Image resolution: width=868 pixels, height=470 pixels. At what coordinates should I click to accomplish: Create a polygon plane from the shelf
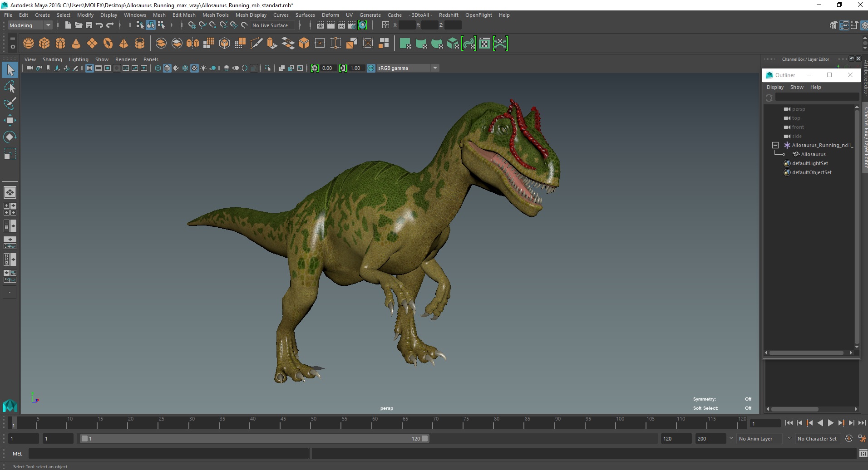[92, 44]
